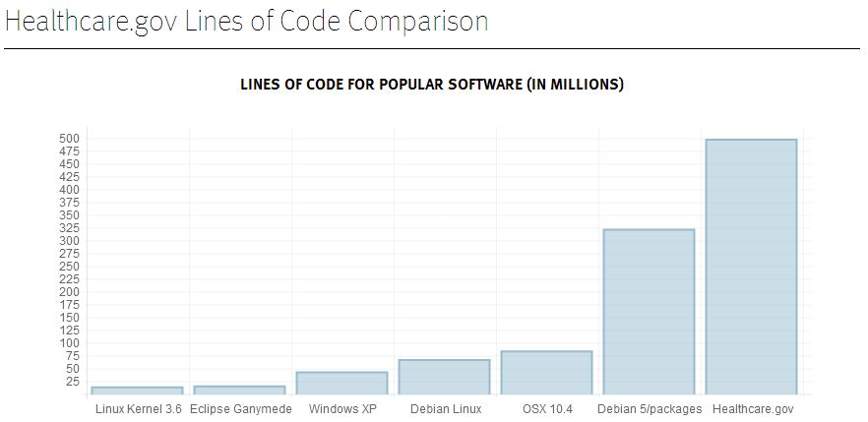The height and width of the screenshot is (422, 868).
Task: Click the 150 y-axis value
Action: pos(70,318)
